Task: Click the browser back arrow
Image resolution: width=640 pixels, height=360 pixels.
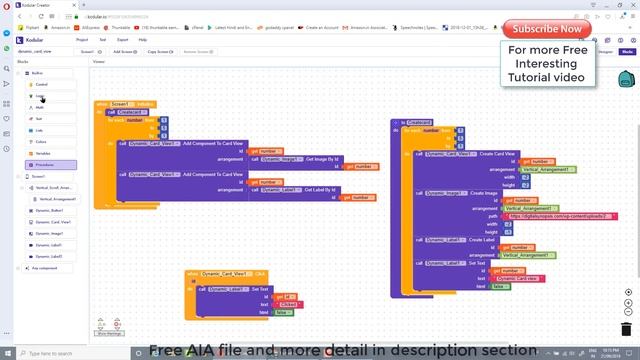Action: point(19,17)
